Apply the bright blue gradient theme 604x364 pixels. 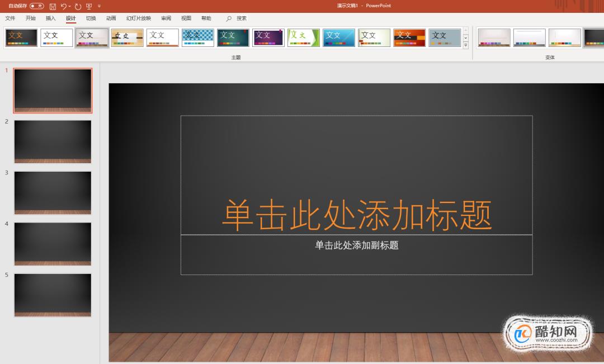339,38
